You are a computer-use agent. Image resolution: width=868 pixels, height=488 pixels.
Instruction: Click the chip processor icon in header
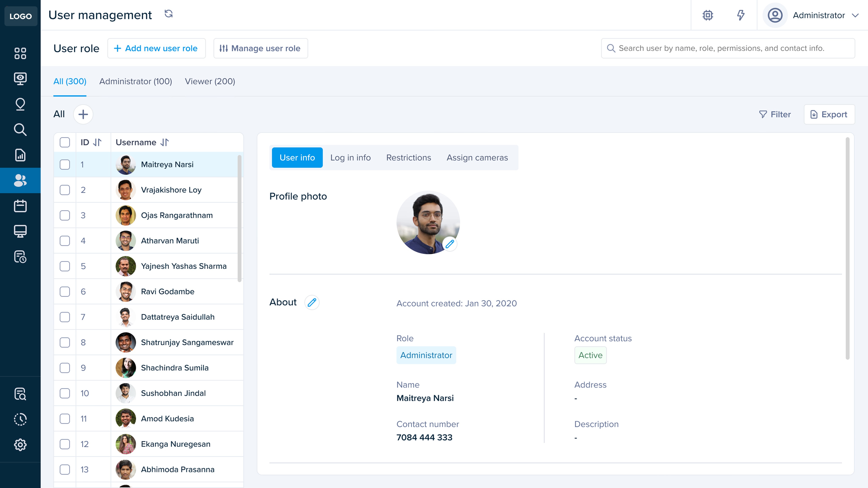click(708, 15)
